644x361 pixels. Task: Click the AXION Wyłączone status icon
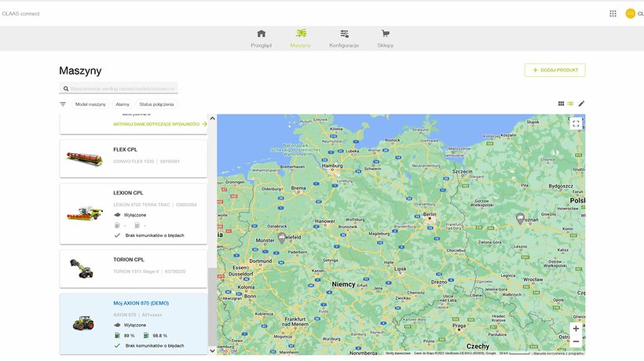coord(117,325)
